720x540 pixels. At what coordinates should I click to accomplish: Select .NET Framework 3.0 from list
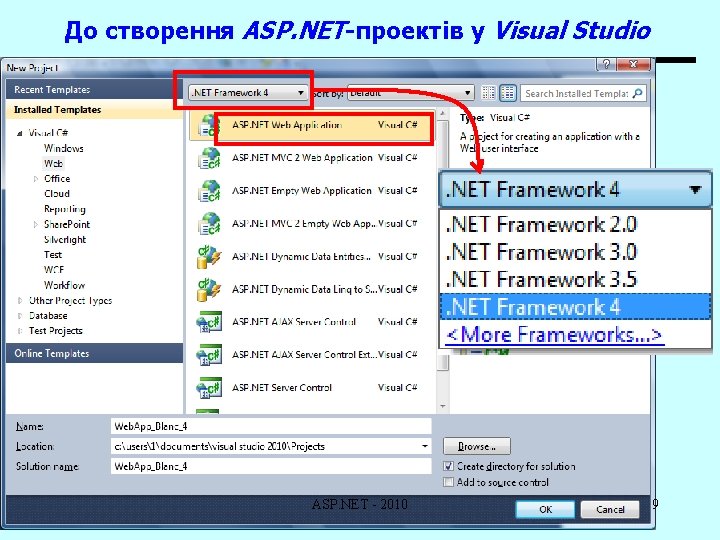coord(575,252)
